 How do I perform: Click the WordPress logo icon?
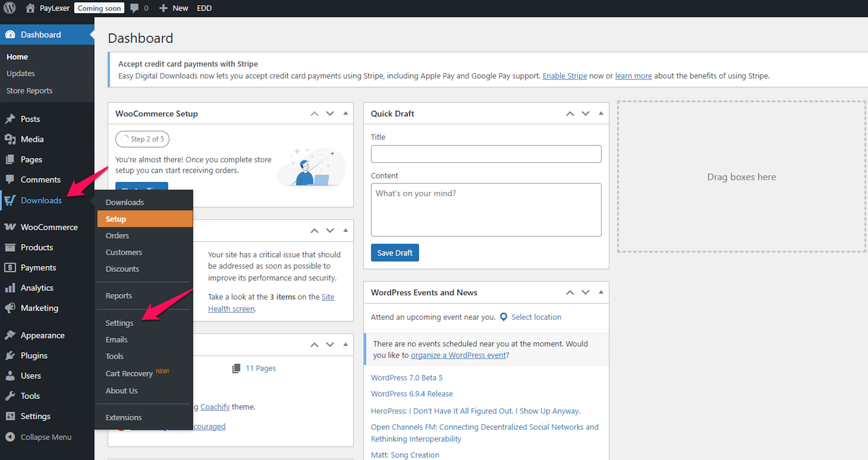pos(9,8)
